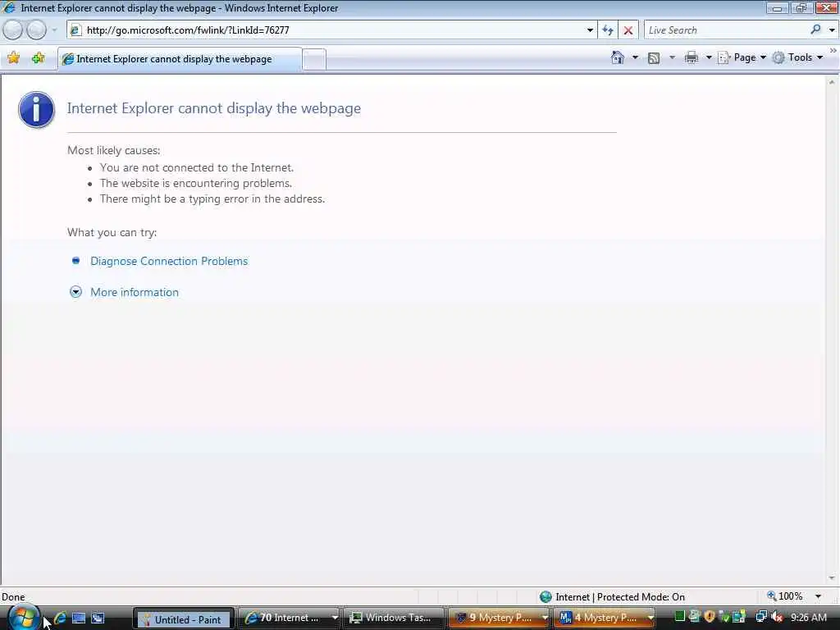The height and width of the screenshot is (630, 840).
Task: Click 'The website is encountering problems.'
Action: point(195,183)
